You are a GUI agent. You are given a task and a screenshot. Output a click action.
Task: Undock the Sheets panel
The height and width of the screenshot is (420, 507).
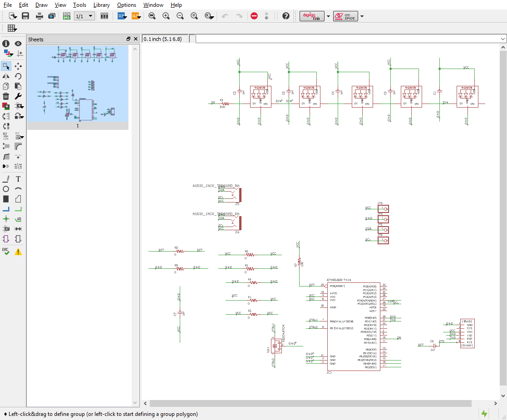click(x=128, y=39)
